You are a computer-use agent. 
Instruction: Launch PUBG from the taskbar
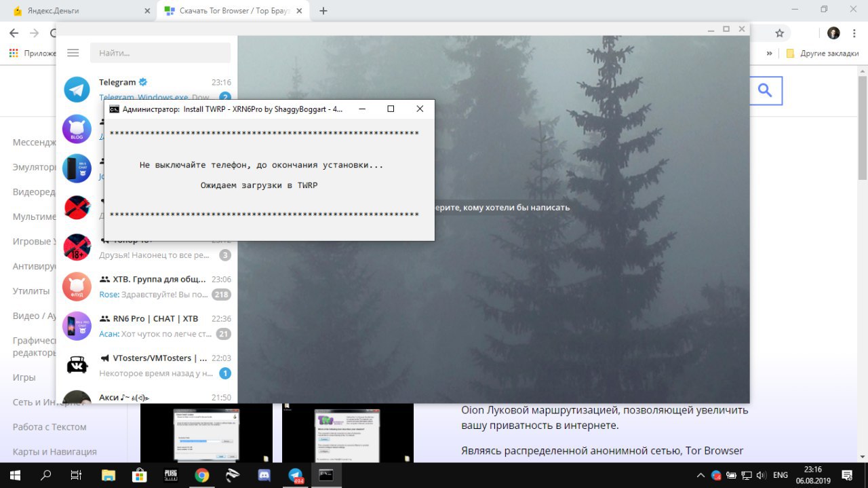point(170,475)
